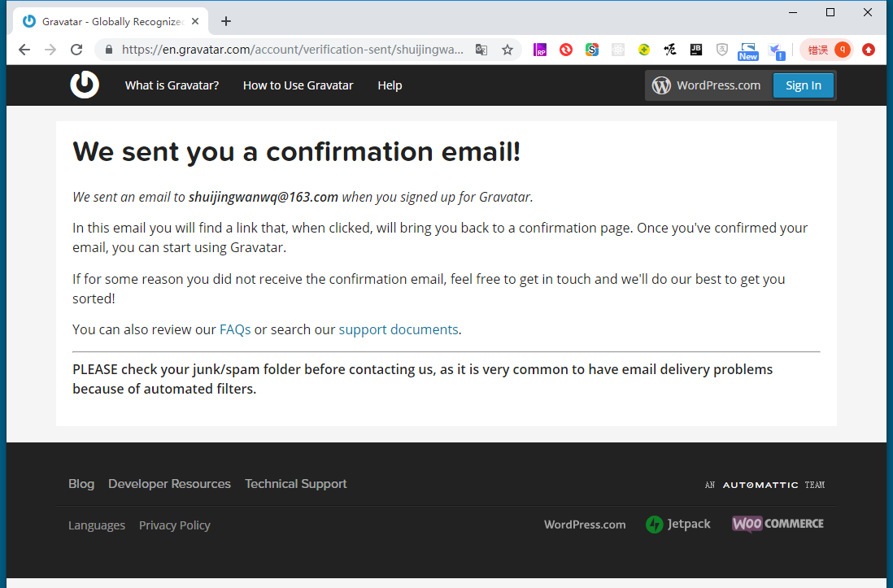Click the Help menu item

coord(390,85)
